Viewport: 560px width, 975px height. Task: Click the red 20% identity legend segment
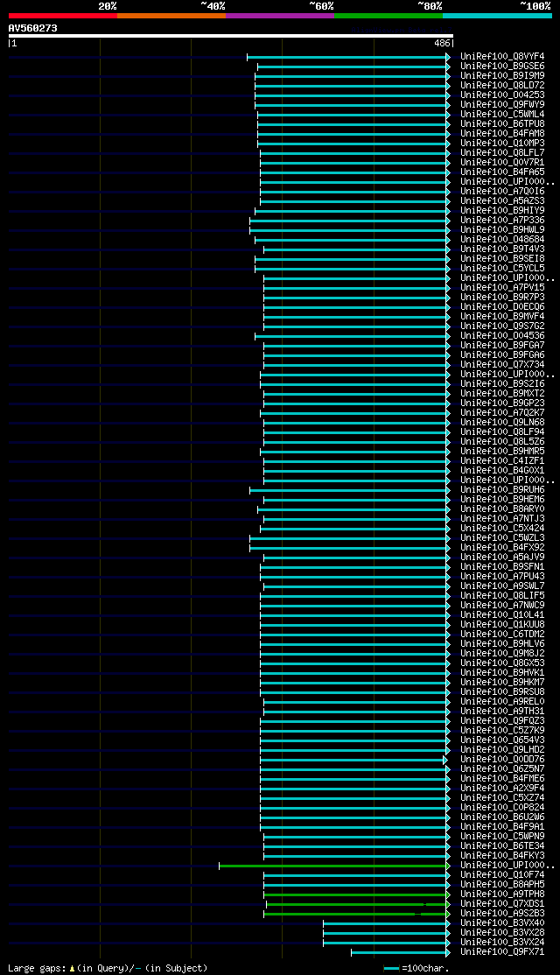point(63,16)
